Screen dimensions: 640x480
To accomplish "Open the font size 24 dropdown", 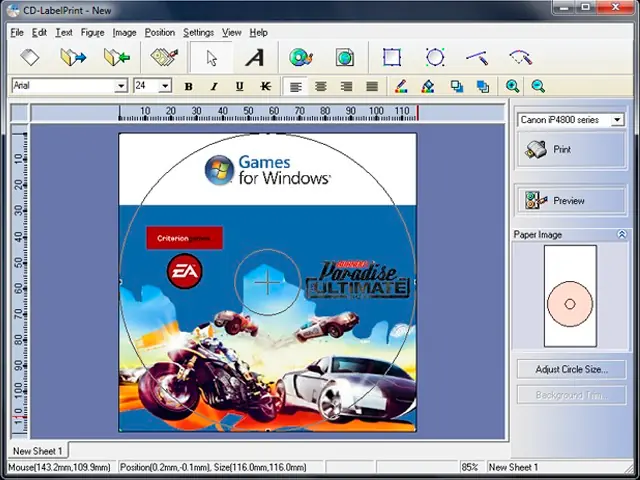I will point(165,86).
